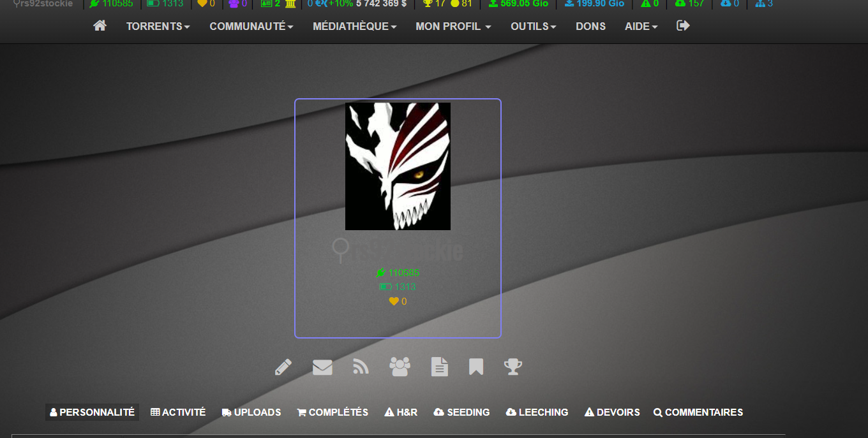
Task: Click the 1313 value in profile card
Action: point(398,287)
